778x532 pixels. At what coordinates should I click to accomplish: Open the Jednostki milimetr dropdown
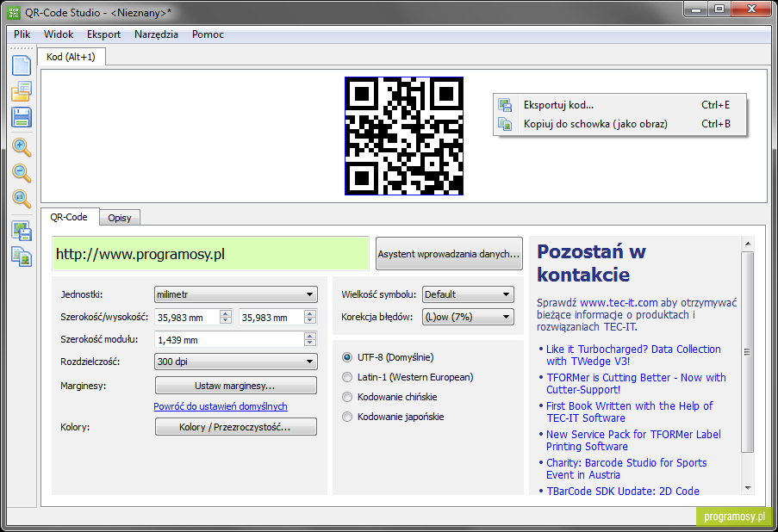click(236, 294)
